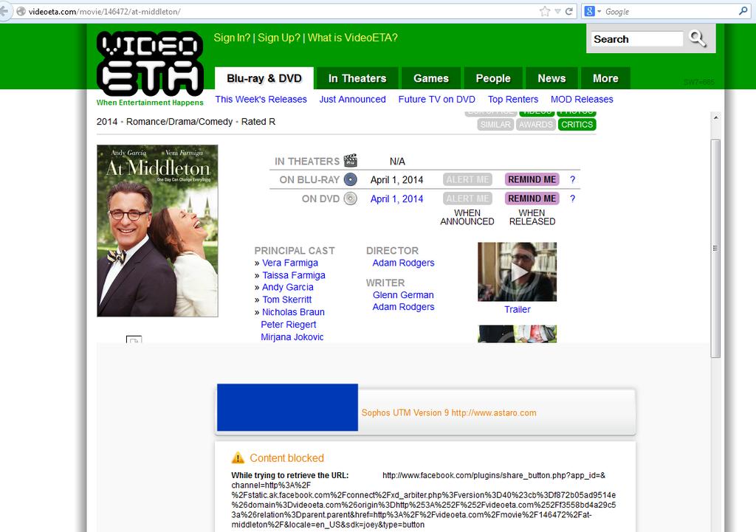
Task: Go to Just Announced
Action: 352,100
